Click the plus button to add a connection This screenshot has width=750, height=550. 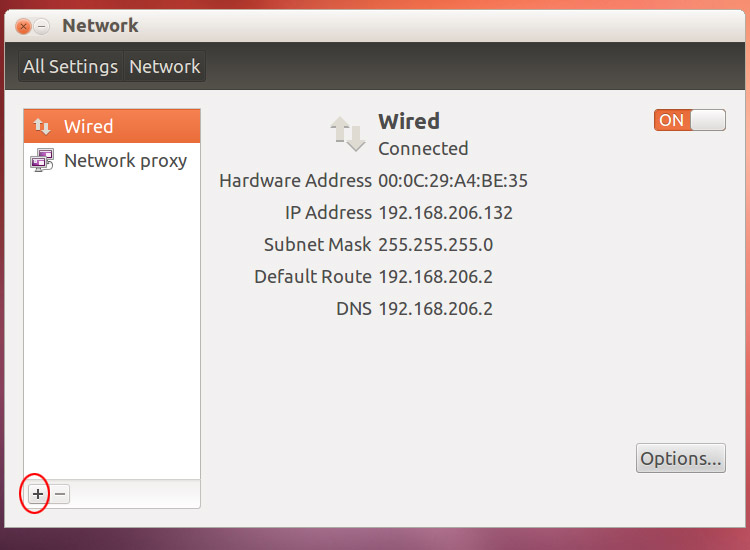[38, 494]
